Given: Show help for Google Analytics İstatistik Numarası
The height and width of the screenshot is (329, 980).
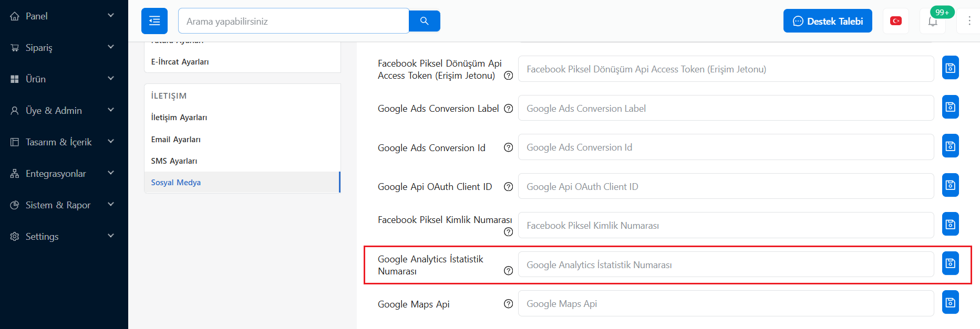Looking at the screenshot, I should tap(508, 271).
